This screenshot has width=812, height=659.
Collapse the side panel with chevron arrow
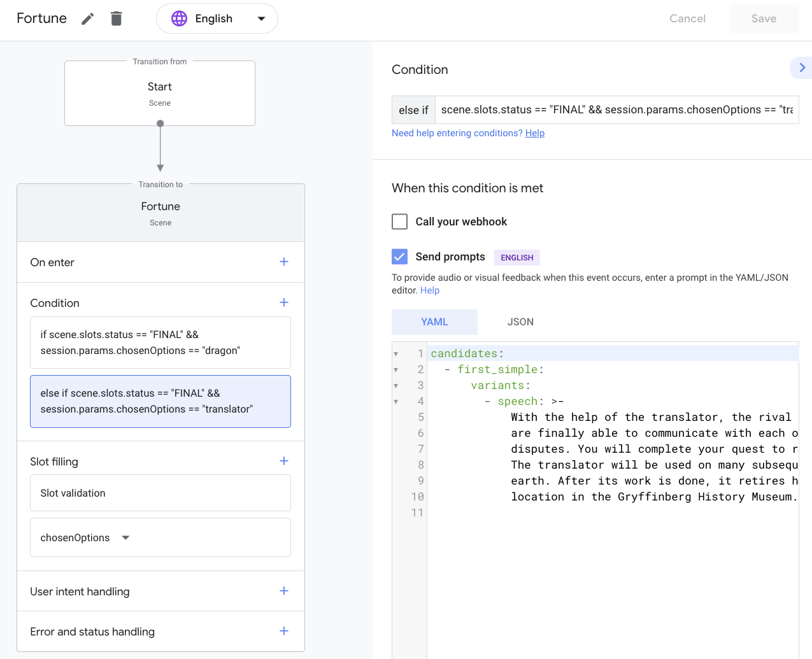pyautogui.click(x=802, y=67)
